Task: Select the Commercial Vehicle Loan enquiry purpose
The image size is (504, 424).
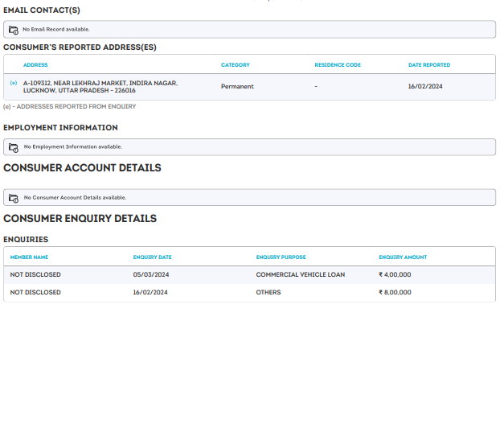Action: (x=300, y=275)
